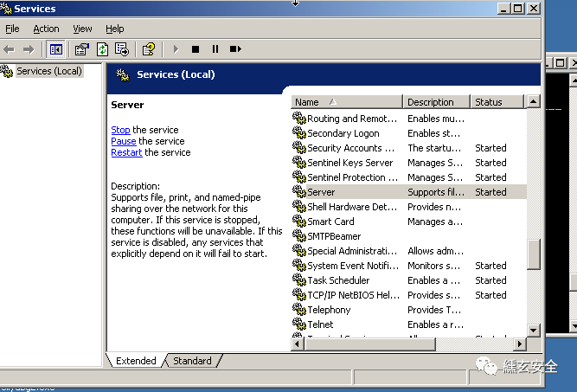Switch to the Extended tab
577x392 pixels.
pyautogui.click(x=136, y=361)
